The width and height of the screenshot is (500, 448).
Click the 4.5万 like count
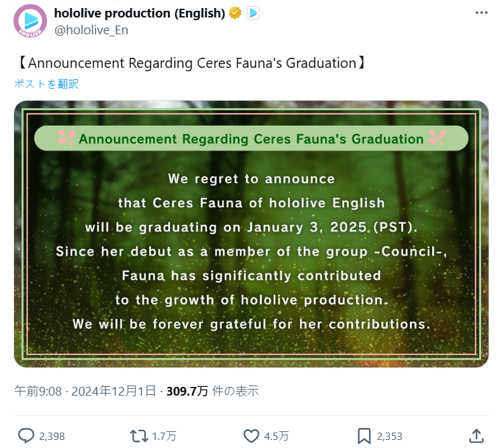click(x=276, y=437)
